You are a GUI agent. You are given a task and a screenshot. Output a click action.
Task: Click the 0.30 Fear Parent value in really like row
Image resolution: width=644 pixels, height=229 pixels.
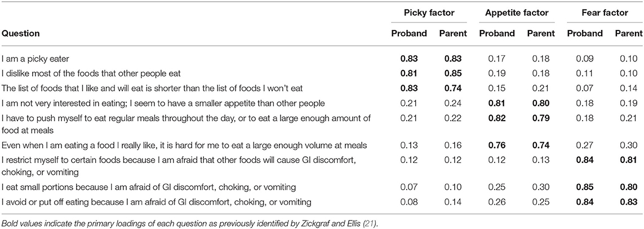click(x=629, y=145)
